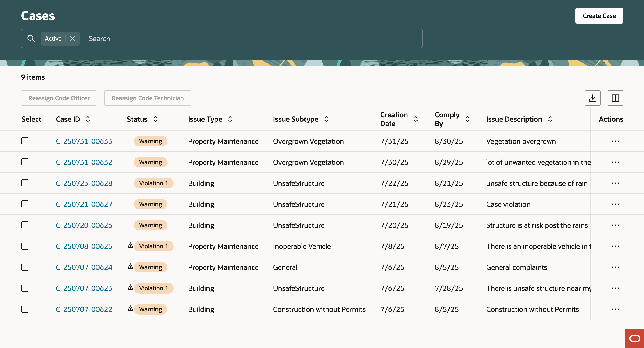This screenshot has height=348, width=644.
Task: Sort the Issue Subtype column
Action: click(x=326, y=119)
